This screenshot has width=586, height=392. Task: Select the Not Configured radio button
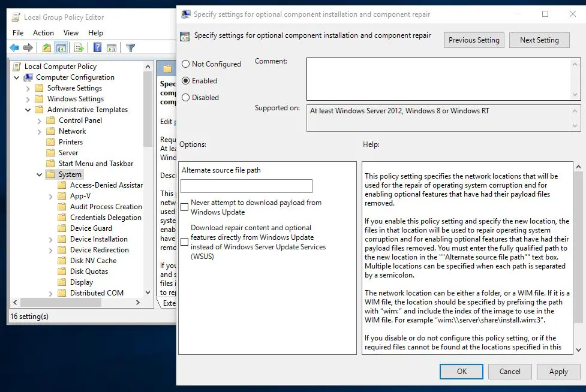186,64
